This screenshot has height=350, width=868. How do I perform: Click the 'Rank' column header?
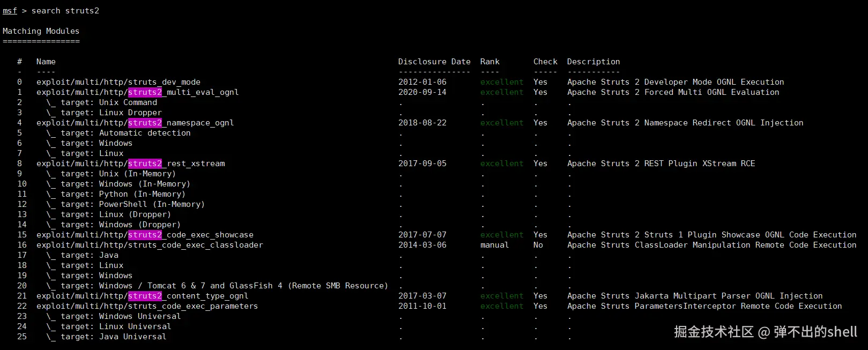tap(490, 62)
